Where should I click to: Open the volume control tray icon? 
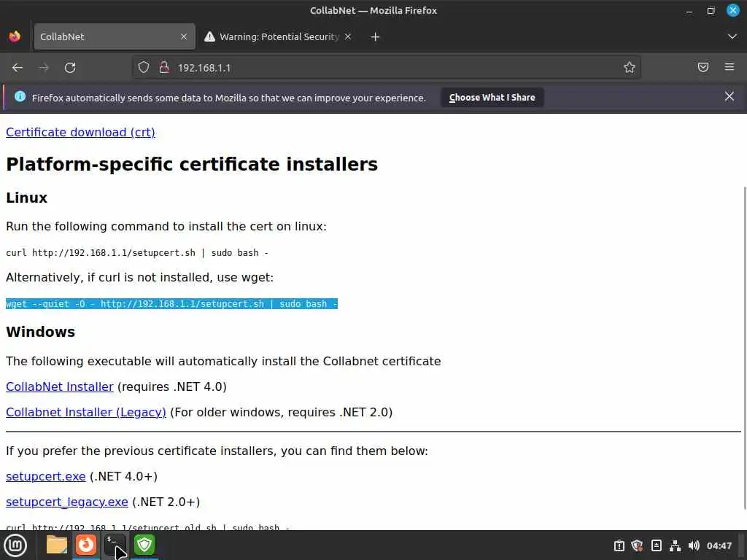pos(694,545)
